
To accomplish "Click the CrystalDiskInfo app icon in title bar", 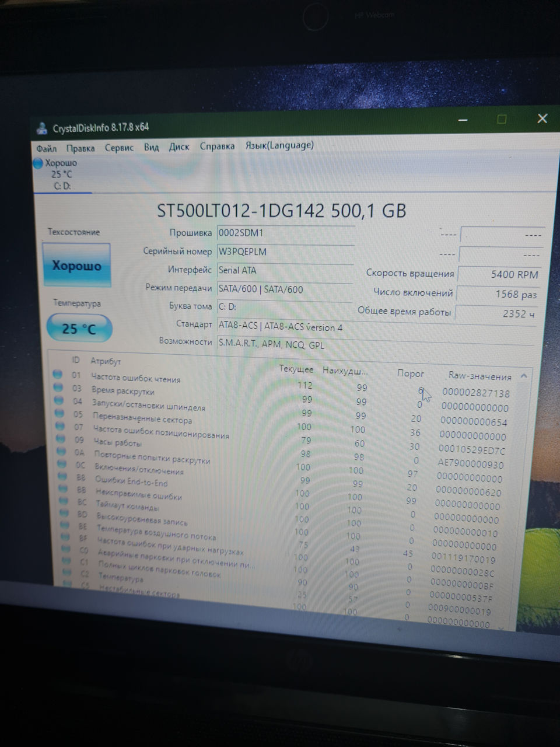I will [x=41, y=128].
